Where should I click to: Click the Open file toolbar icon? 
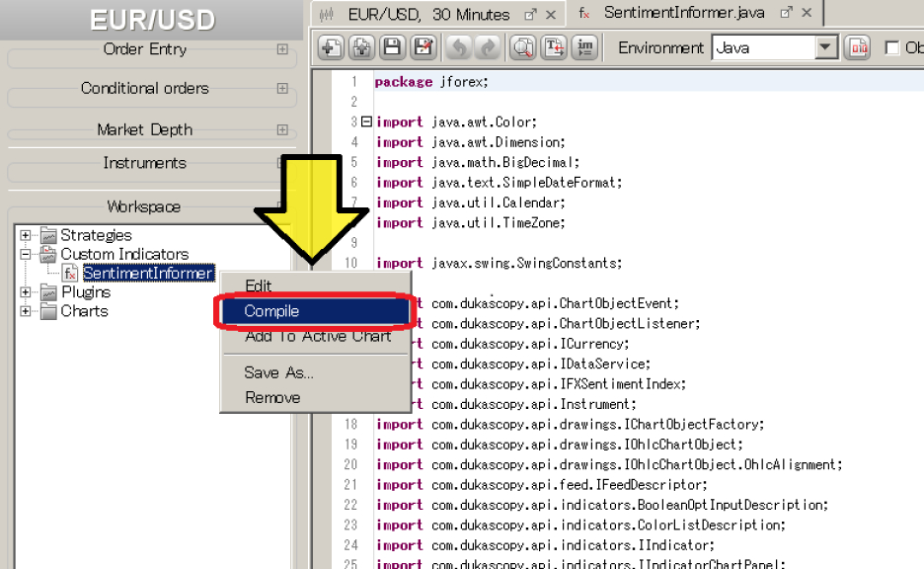[x=362, y=47]
